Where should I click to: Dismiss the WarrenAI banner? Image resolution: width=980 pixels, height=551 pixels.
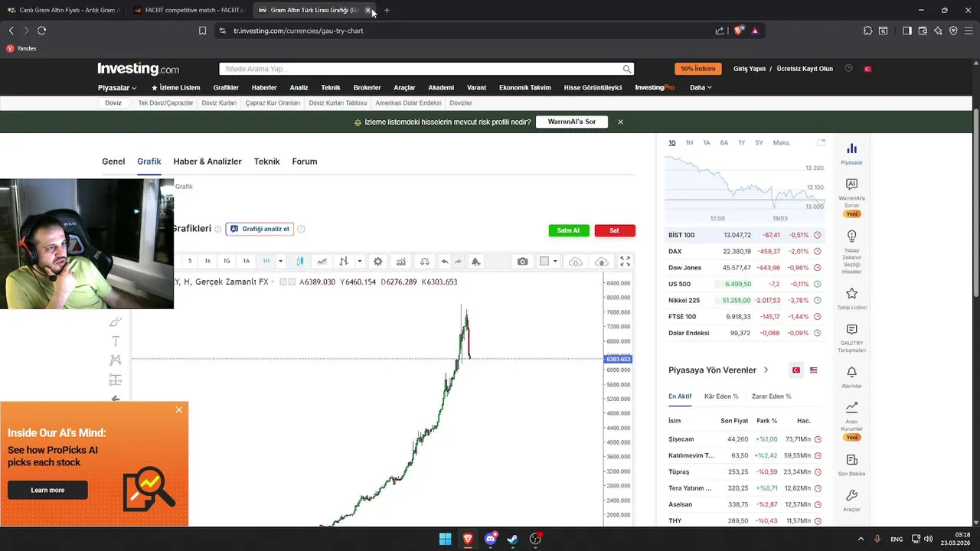[x=621, y=122]
